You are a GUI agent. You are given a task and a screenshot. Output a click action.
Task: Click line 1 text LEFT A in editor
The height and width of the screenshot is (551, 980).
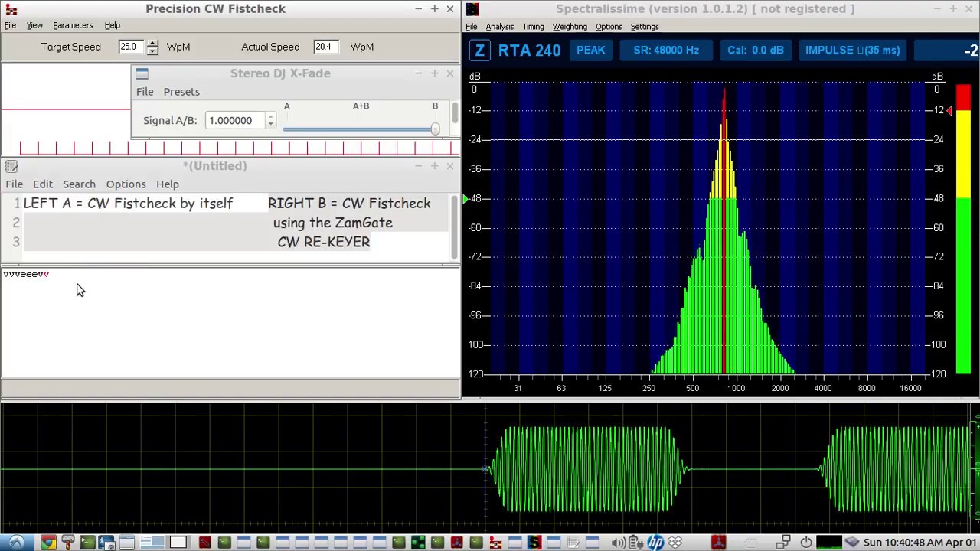coord(128,204)
